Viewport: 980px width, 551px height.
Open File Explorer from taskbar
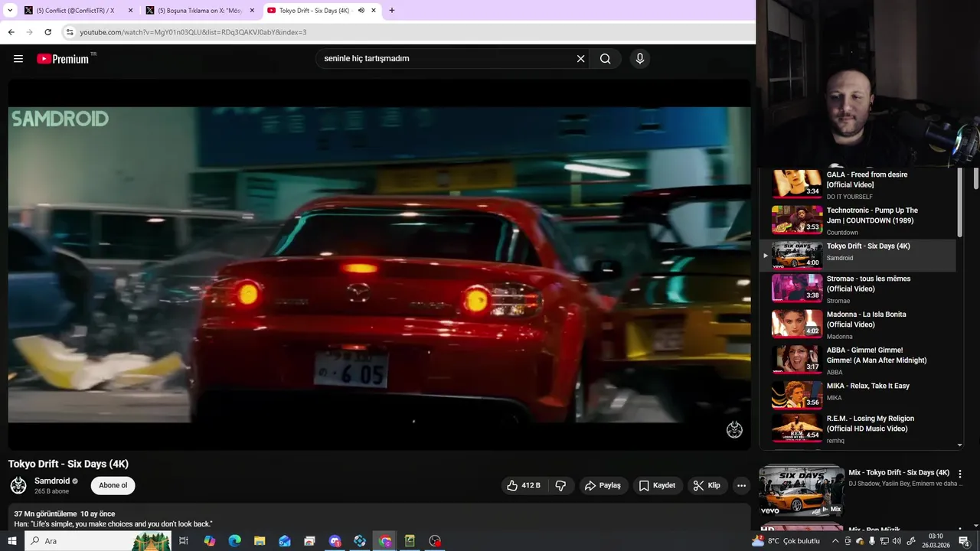260,541
